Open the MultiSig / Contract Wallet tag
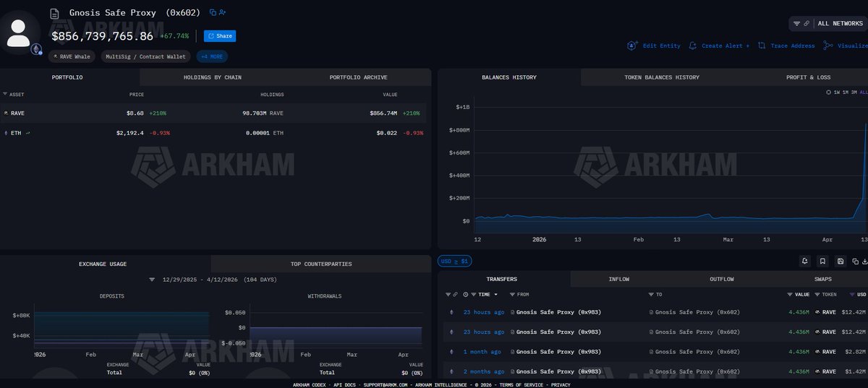The width and height of the screenshot is (868, 388). 145,56
